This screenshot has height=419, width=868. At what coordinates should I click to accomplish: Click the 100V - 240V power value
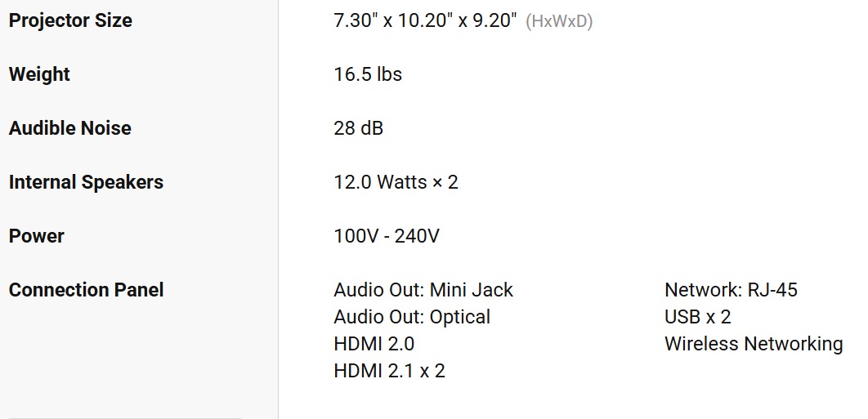387,236
